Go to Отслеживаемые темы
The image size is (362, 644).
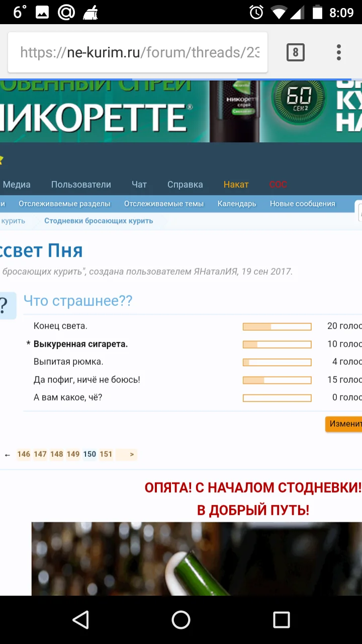tap(164, 204)
